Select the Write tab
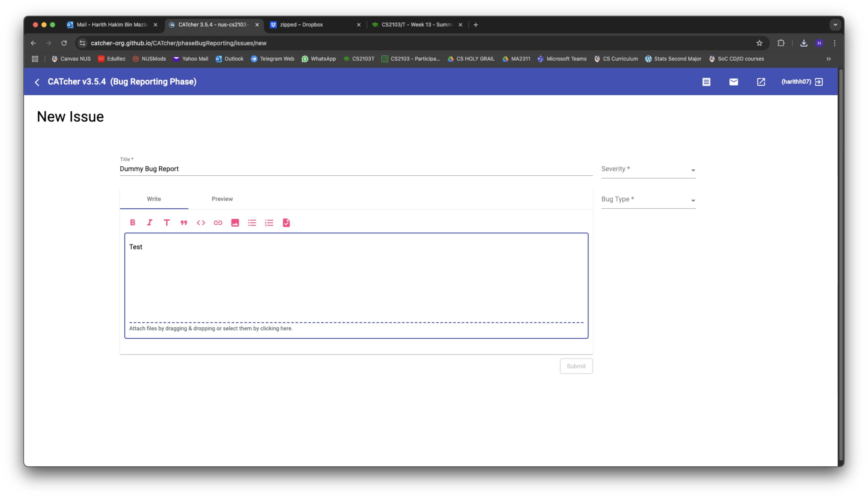The image size is (868, 498). click(154, 199)
